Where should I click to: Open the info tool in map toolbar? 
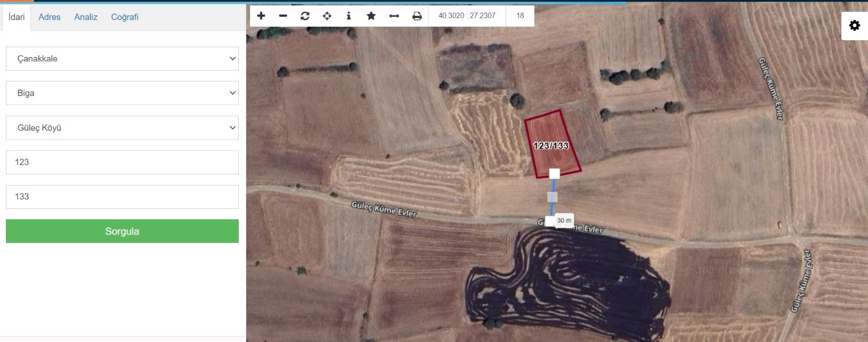point(349,16)
